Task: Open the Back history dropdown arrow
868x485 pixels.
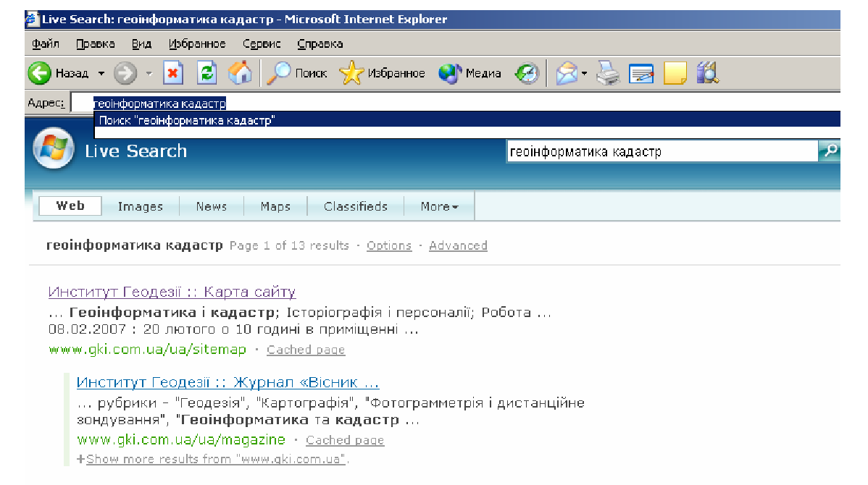Action: [101, 73]
